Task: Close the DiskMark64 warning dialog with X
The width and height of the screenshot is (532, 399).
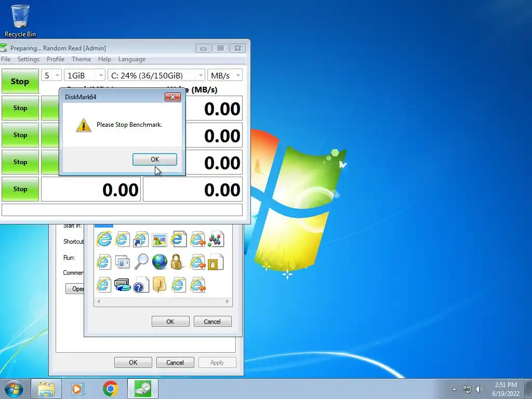Action: (x=172, y=97)
